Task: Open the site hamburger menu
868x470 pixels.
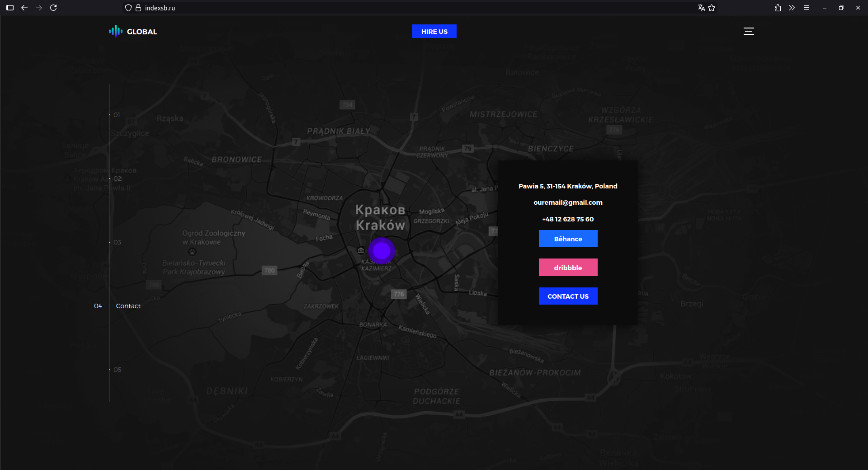Action: (x=749, y=31)
